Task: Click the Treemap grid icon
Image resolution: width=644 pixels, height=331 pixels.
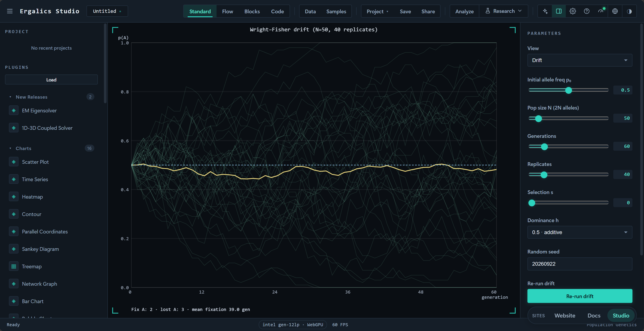Action: click(14, 267)
